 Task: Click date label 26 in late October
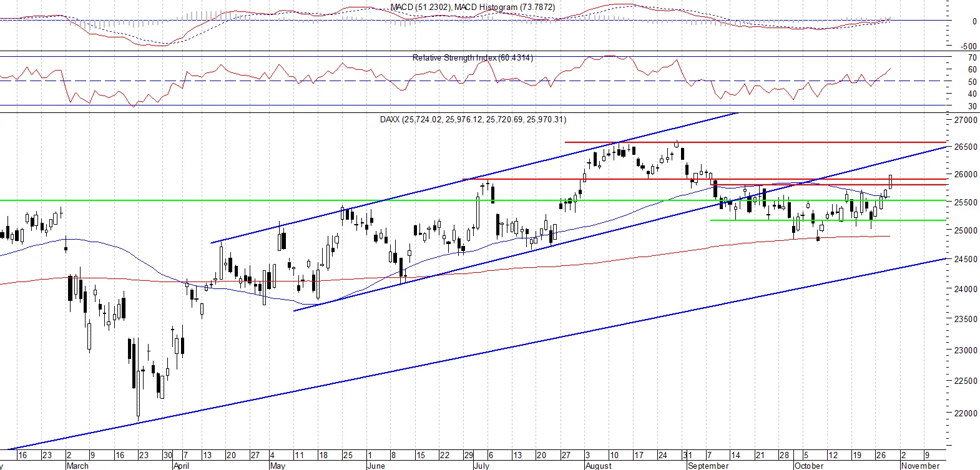[x=882, y=456]
